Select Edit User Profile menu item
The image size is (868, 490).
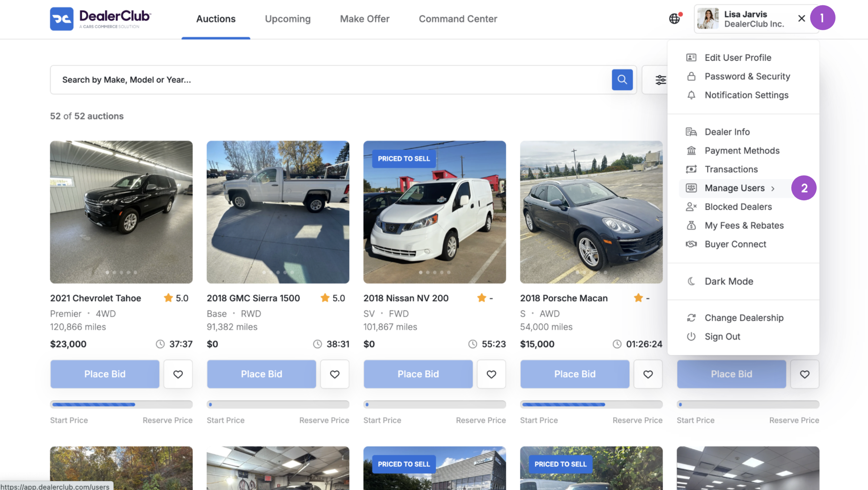click(738, 58)
